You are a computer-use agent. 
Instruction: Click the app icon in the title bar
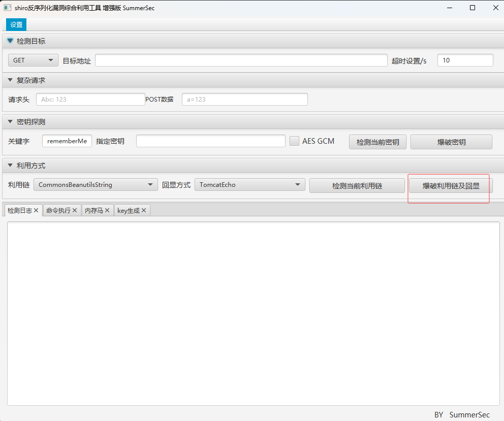point(8,8)
